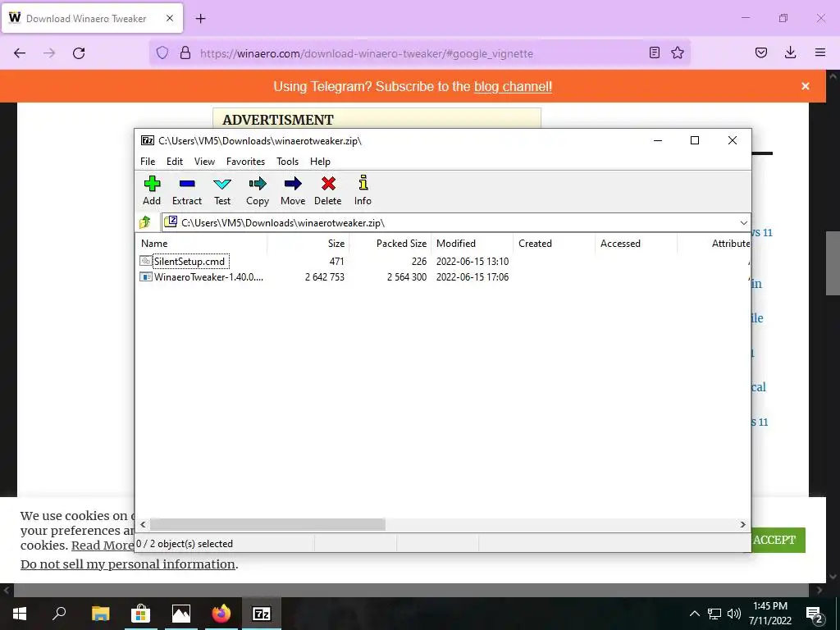
Task: Run the Test archive tool
Action: pyautogui.click(x=222, y=190)
